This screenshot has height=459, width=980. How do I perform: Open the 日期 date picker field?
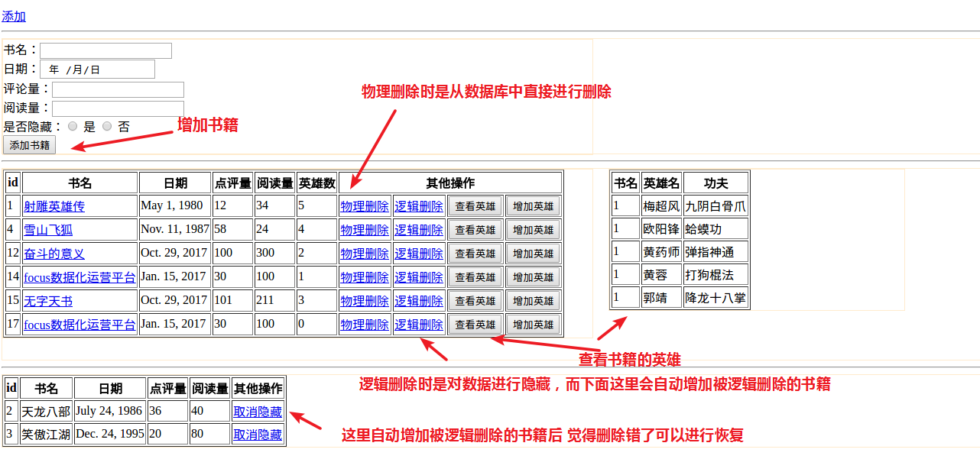click(x=98, y=69)
